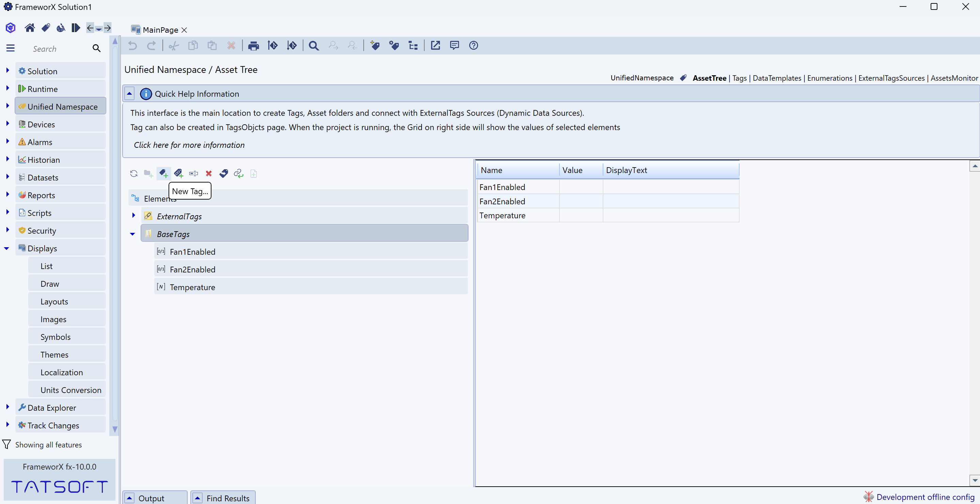This screenshot has width=980, height=504.
Task: Click the tree hierarchy toolbar icon
Action: coord(413,46)
